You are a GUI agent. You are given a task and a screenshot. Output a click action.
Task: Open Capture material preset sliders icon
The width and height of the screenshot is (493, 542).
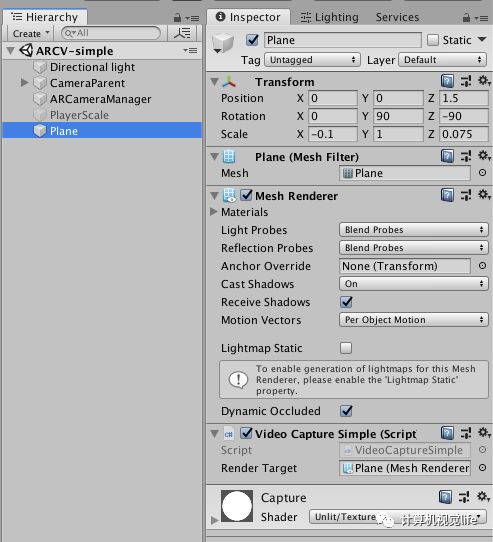[464, 497]
